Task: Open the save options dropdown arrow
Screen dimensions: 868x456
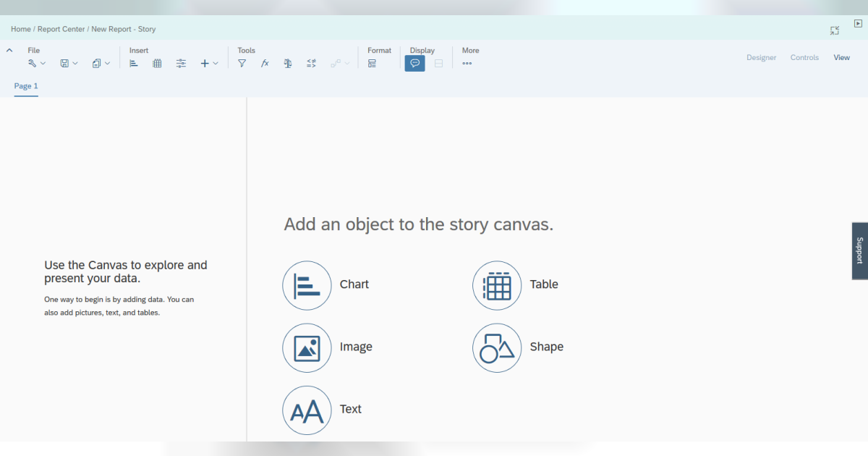Action: tap(75, 63)
